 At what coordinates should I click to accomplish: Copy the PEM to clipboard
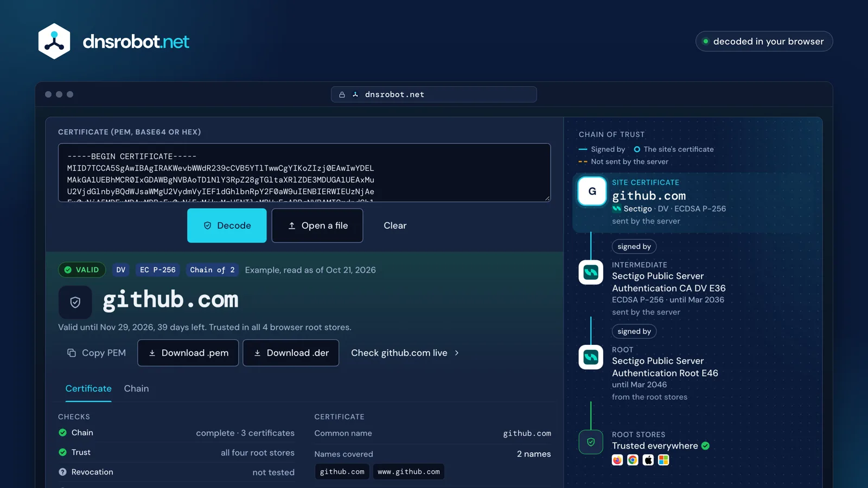(96, 353)
